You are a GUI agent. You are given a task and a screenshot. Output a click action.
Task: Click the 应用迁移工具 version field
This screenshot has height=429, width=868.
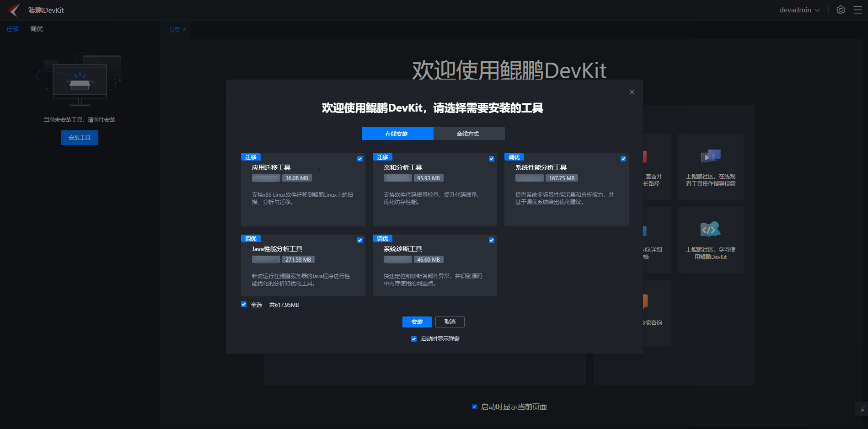coord(266,178)
